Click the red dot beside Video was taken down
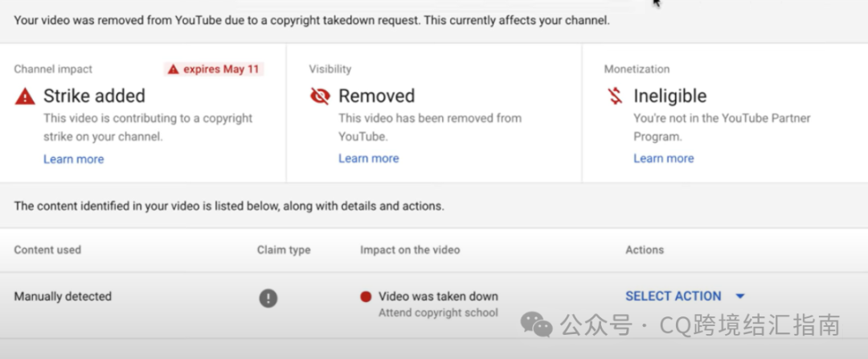This screenshot has width=868, height=359. click(366, 297)
